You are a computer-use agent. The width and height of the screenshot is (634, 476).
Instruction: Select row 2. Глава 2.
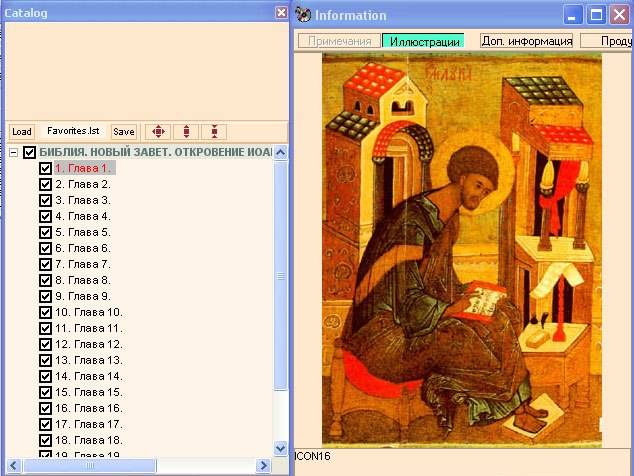point(83,184)
